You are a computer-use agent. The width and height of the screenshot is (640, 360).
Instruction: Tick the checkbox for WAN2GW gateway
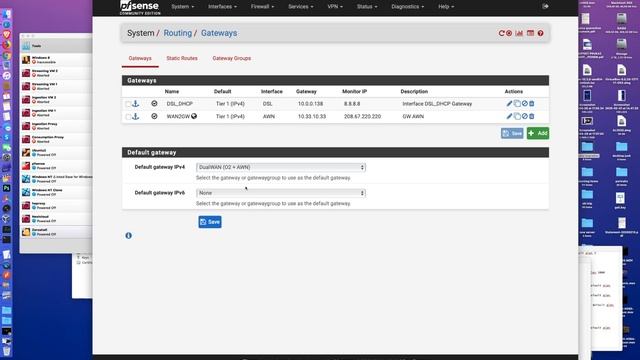click(x=128, y=117)
